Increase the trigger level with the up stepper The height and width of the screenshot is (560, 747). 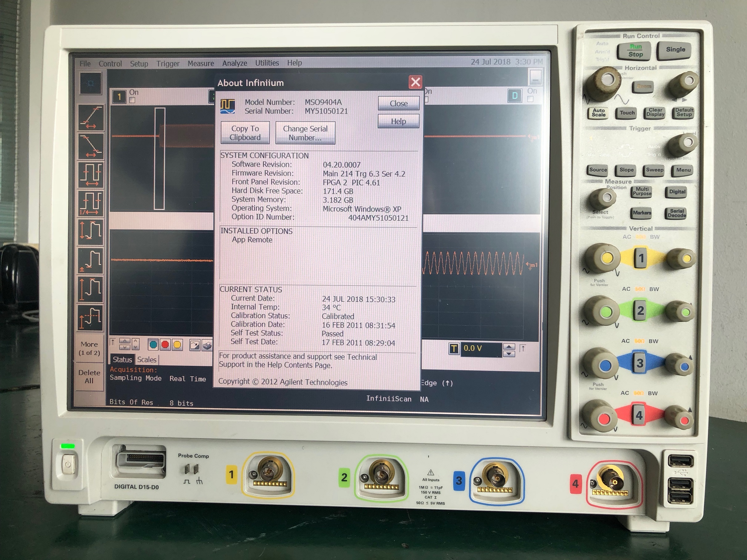[509, 347]
